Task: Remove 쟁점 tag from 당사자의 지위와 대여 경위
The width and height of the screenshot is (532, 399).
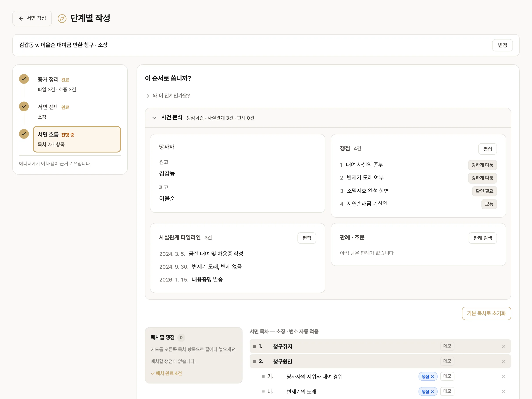Action: click(432, 377)
